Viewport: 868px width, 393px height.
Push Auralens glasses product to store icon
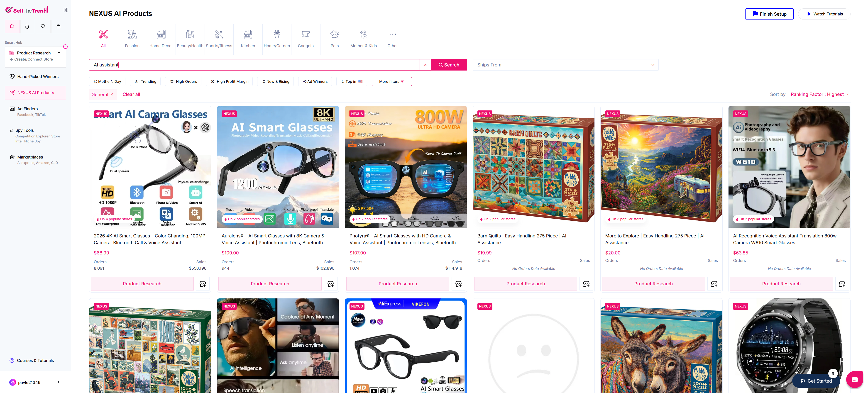click(x=330, y=284)
